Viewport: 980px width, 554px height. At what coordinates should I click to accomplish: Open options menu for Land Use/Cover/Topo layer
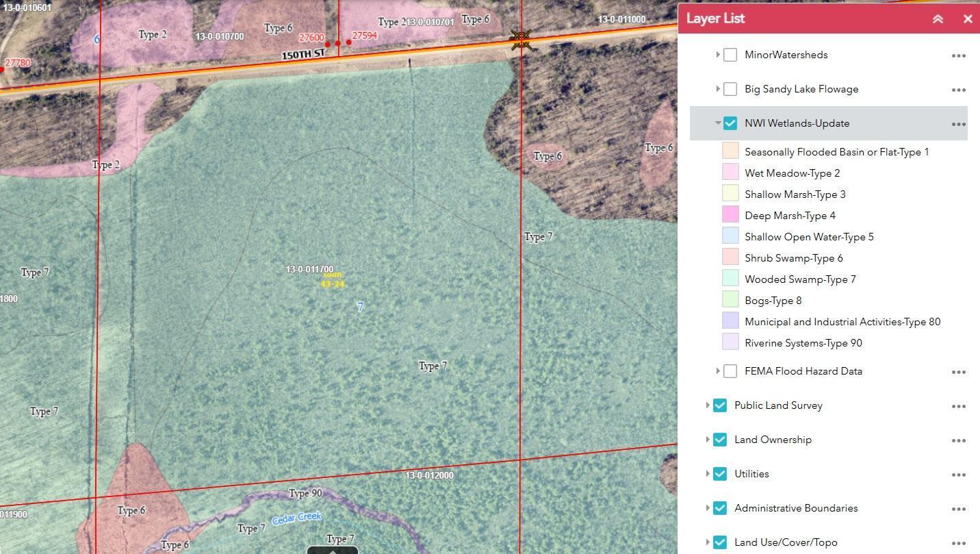[x=958, y=543]
